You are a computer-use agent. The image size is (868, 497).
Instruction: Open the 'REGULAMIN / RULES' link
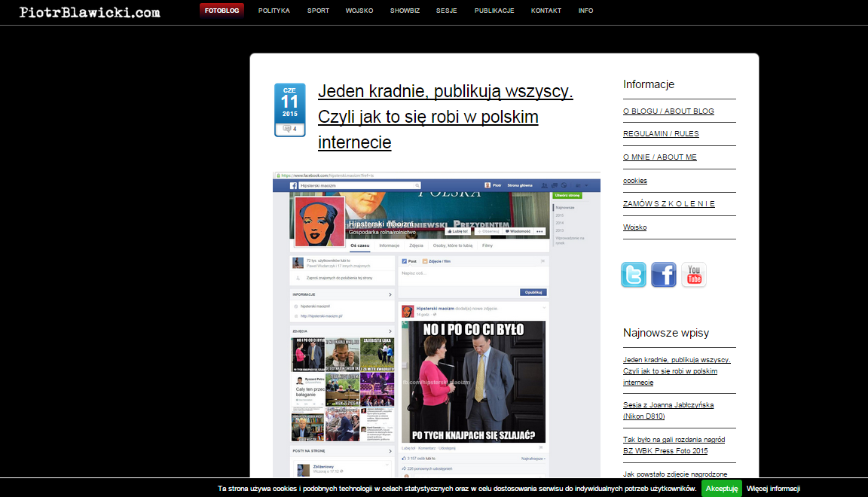pyautogui.click(x=661, y=133)
